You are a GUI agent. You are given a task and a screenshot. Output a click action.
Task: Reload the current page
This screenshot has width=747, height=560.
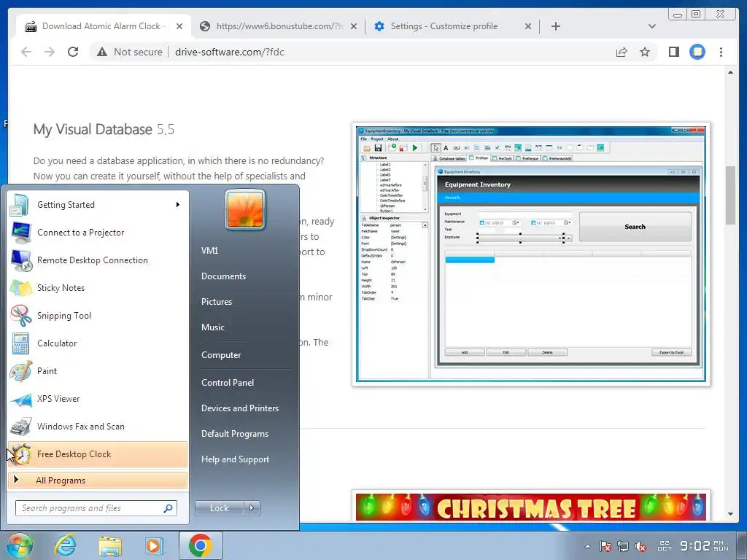tap(73, 52)
